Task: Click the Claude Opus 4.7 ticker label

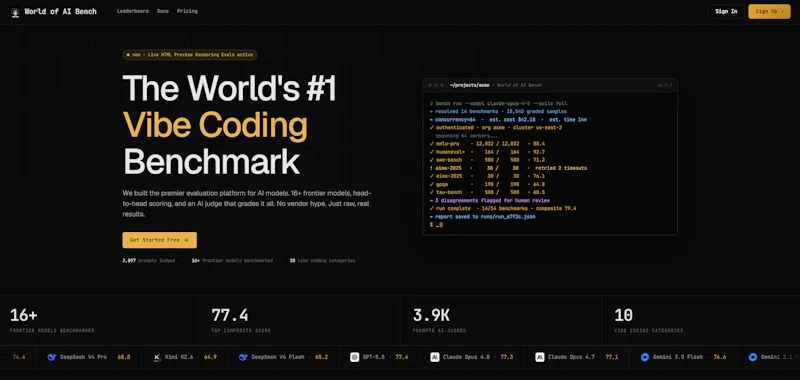Action: click(571, 357)
